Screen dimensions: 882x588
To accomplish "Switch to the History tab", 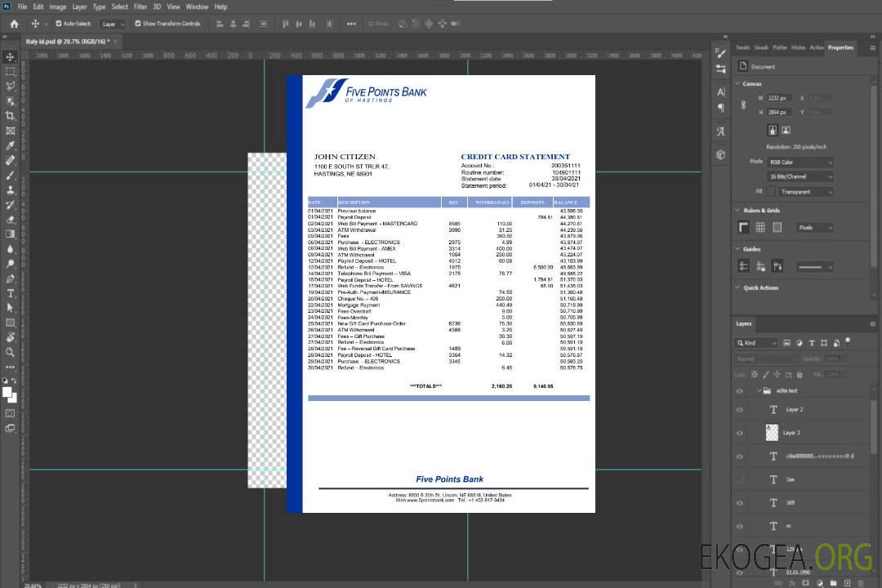I will [798, 48].
